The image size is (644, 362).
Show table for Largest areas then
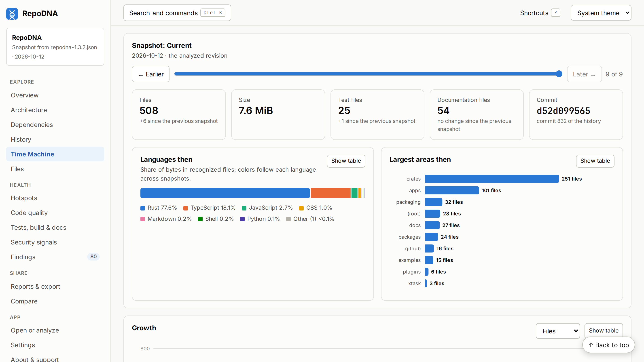click(595, 161)
